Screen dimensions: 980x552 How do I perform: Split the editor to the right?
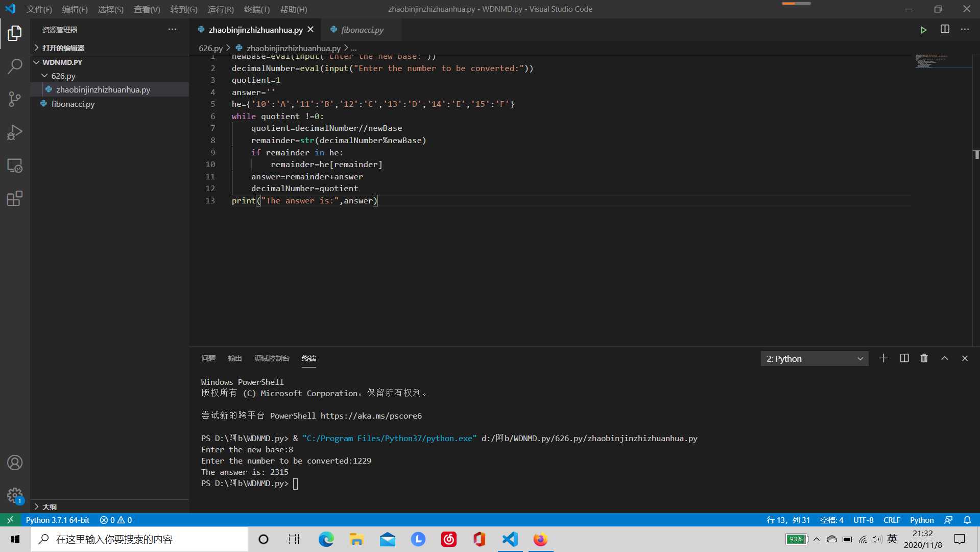click(945, 29)
